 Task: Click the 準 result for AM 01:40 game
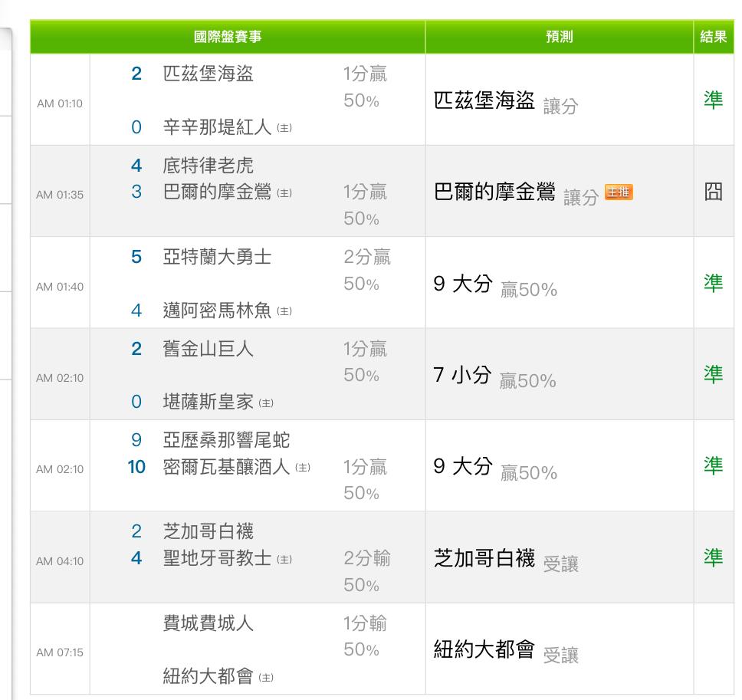pyautogui.click(x=713, y=283)
